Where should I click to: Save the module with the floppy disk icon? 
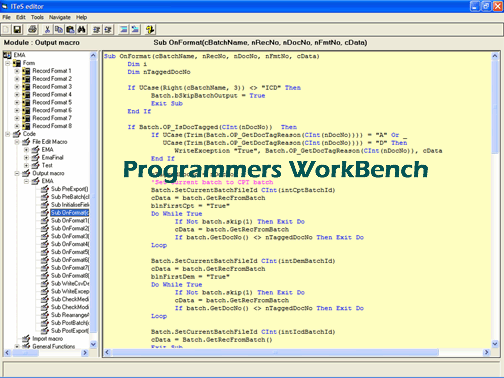pos(17,30)
